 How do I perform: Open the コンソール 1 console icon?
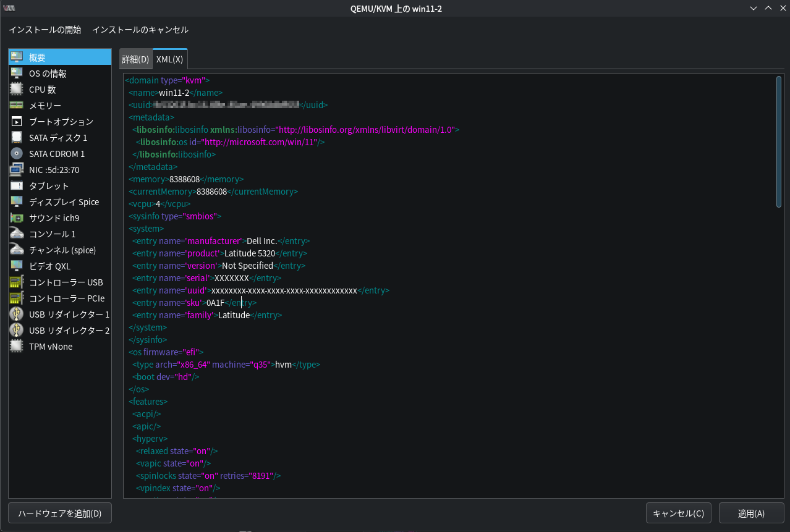17,234
